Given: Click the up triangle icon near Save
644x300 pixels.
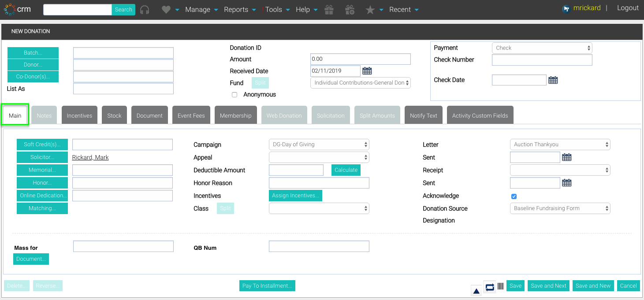Looking at the screenshot, I should 476,291.
